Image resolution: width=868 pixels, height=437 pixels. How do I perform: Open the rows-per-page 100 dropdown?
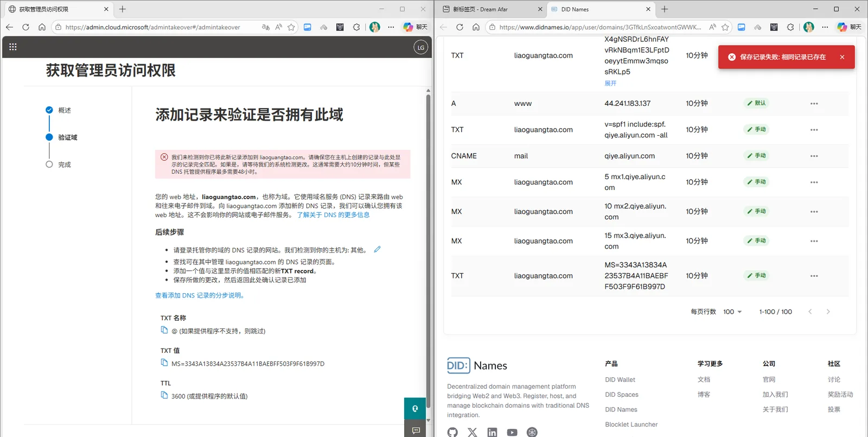732,312
